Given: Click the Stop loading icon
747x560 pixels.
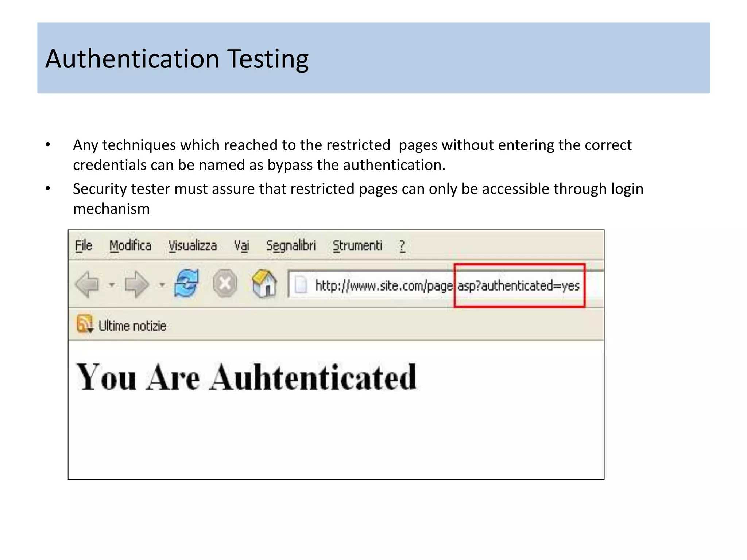Looking at the screenshot, I should (x=225, y=283).
